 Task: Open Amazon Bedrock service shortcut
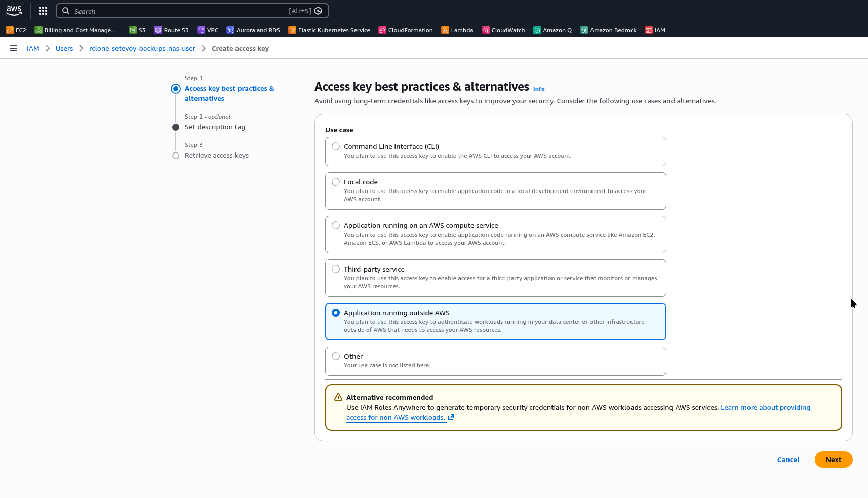click(x=608, y=30)
